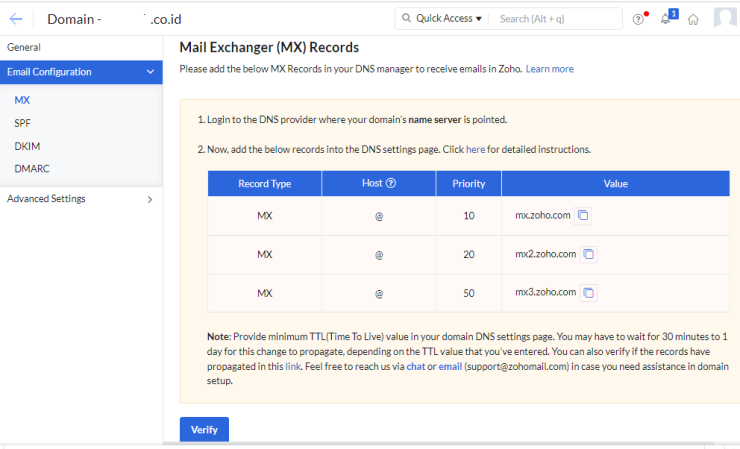Expand the Advanced Settings section
Image resolution: width=740 pixels, height=449 pixels.
click(x=81, y=199)
